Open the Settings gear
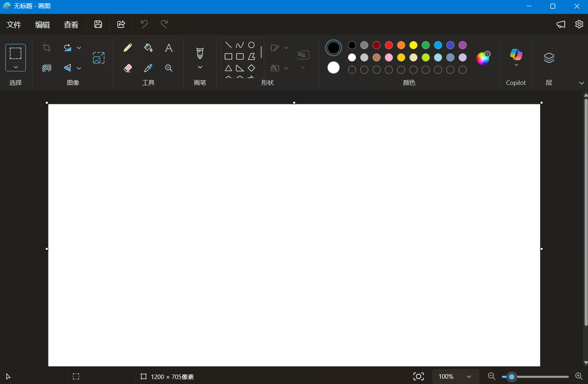Viewport: 588px width, 384px height. click(x=579, y=24)
